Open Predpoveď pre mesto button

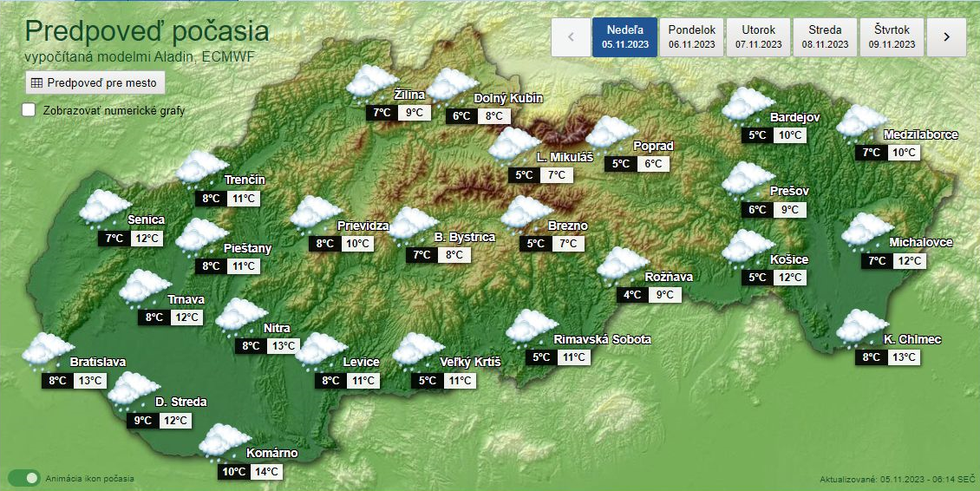click(95, 83)
